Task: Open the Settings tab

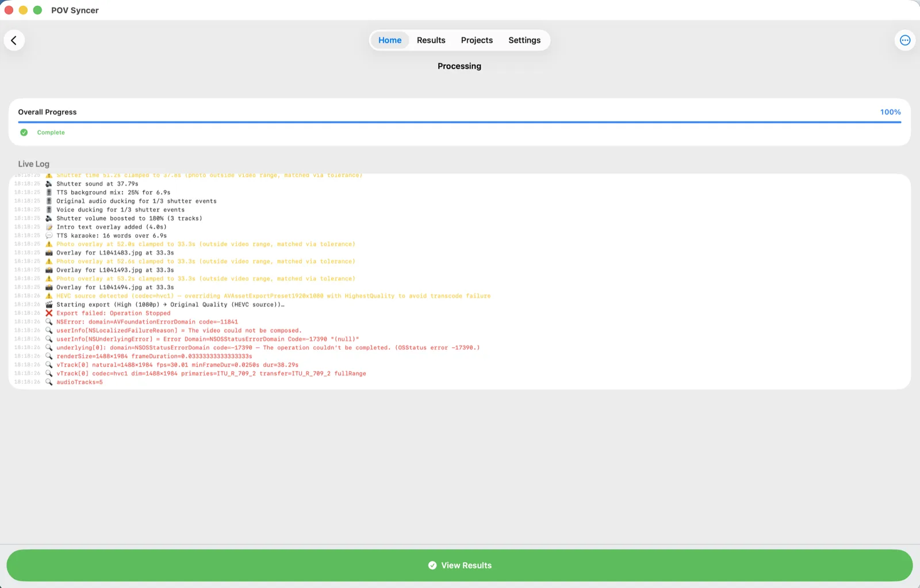Action: [x=524, y=40]
